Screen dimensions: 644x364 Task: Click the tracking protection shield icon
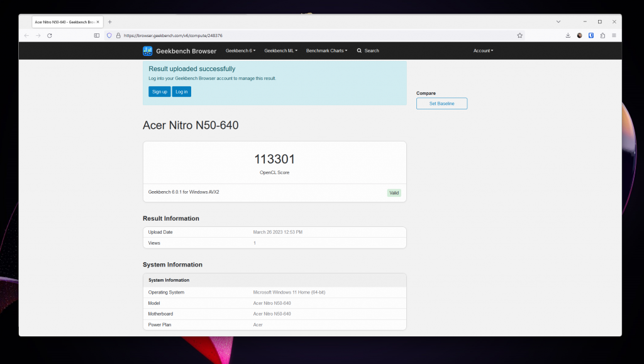click(x=108, y=35)
